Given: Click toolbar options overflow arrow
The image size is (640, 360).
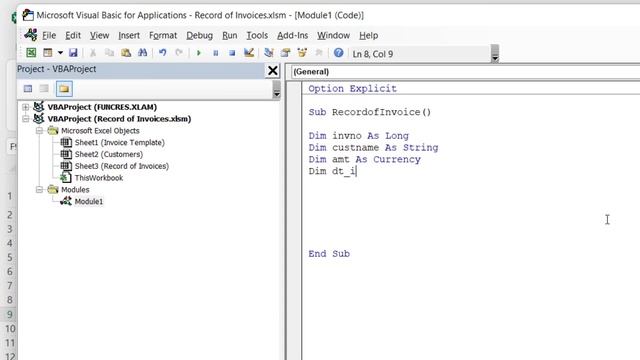Looking at the screenshot, I should [x=495, y=53].
